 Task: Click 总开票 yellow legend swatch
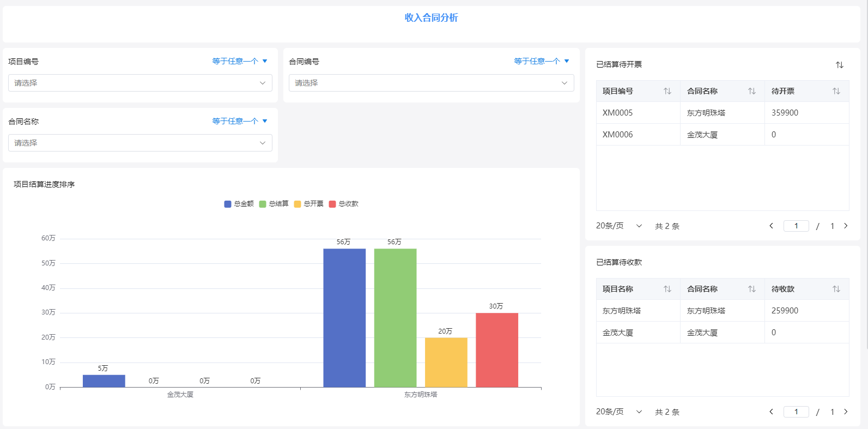tap(298, 204)
